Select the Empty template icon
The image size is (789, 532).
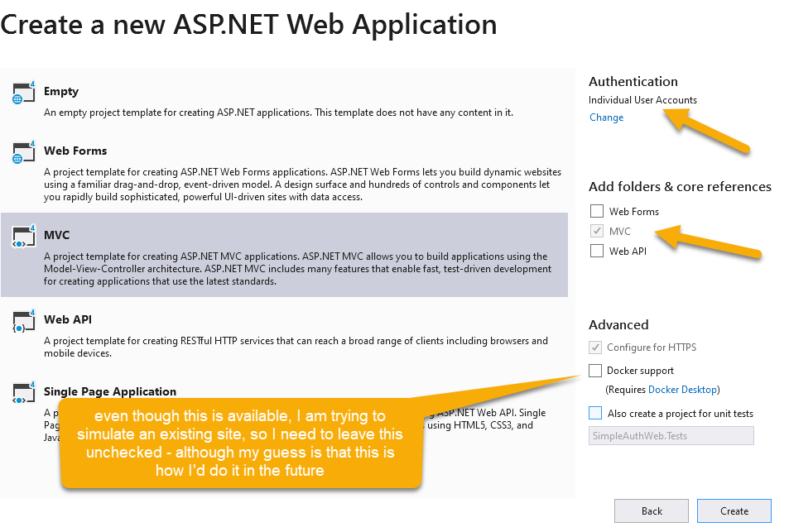[x=24, y=93]
